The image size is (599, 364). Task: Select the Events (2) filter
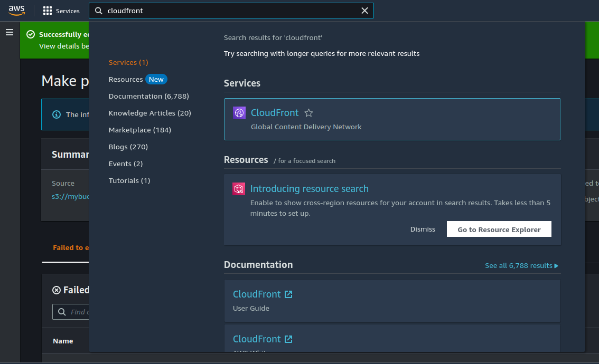(x=126, y=164)
